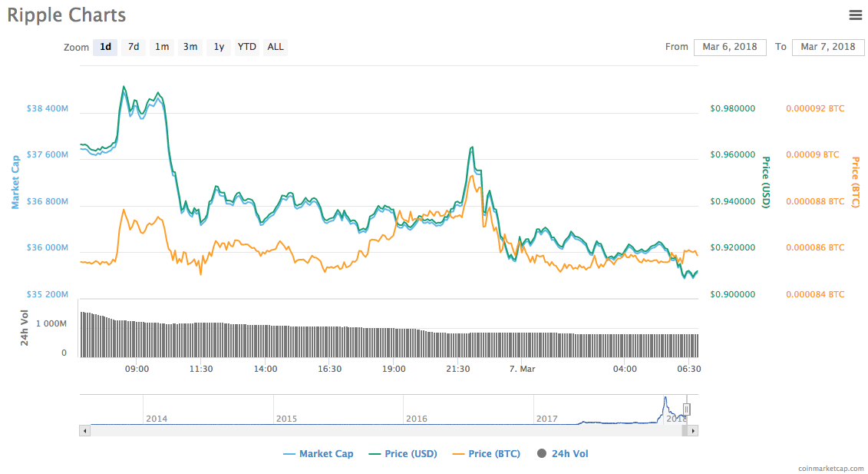Toggle Price (USD) series in legend
The height and width of the screenshot is (474, 868).
pyautogui.click(x=403, y=453)
